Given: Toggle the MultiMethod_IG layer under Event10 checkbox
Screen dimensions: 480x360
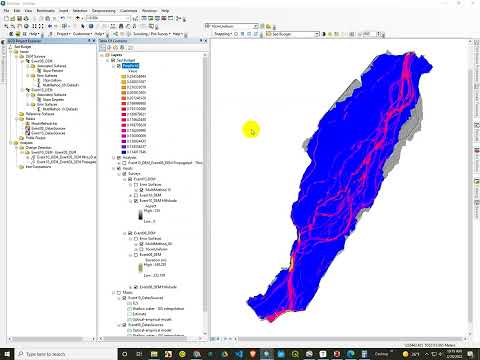Looking at the screenshot, I should (x=141, y=190).
